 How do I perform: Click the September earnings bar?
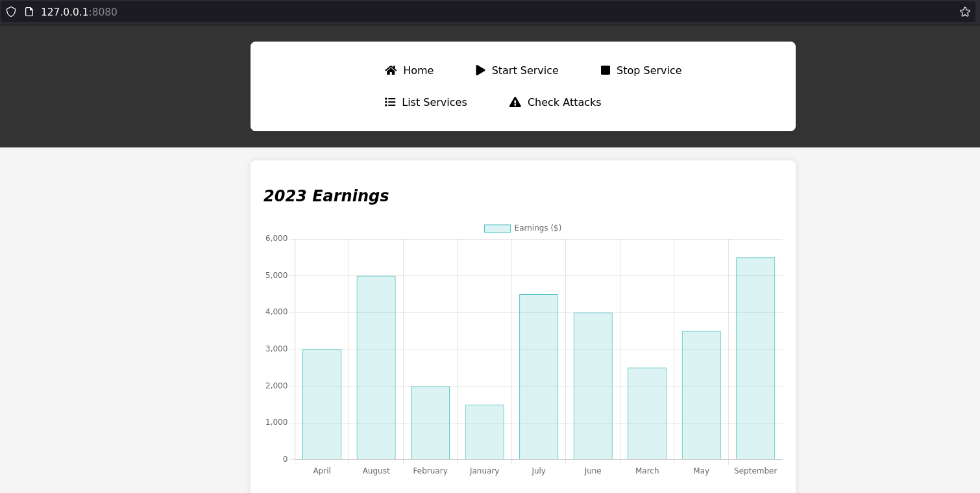click(755, 359)
